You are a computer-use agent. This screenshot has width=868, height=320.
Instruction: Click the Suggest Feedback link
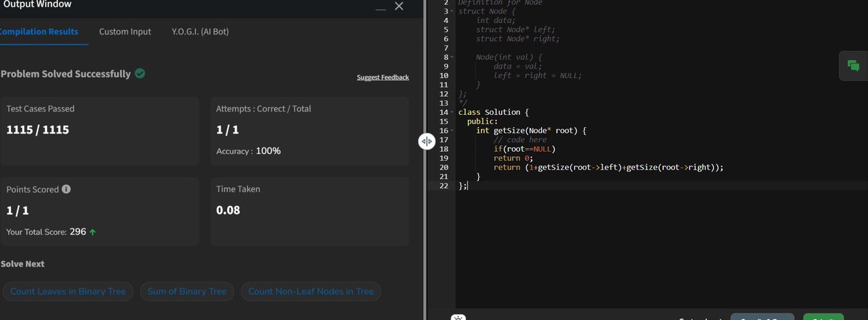383,77
